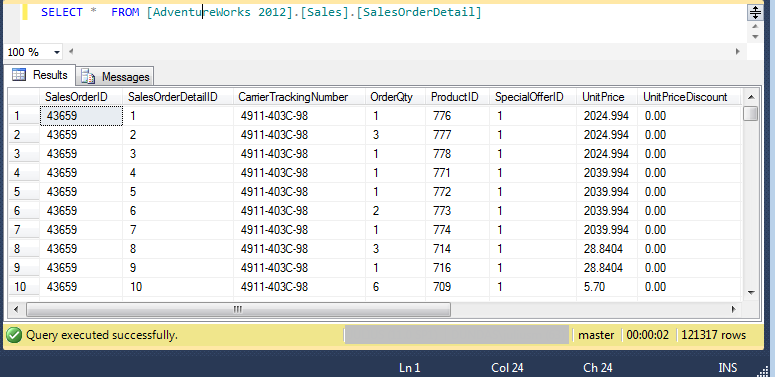Click the split editor window icon
The image size is (775, 377).
[x=755, y=13]
